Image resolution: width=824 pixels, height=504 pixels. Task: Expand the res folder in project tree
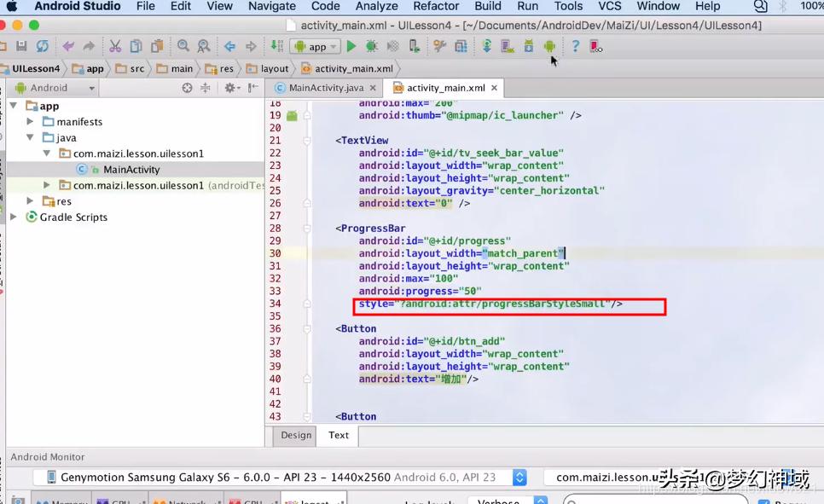pos(30,201)
